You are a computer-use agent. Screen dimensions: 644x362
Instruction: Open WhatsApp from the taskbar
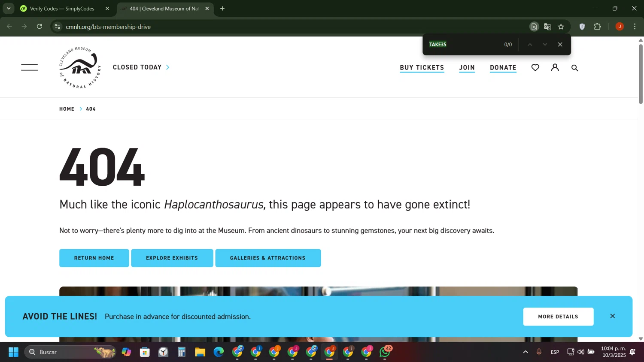point(385,352)
